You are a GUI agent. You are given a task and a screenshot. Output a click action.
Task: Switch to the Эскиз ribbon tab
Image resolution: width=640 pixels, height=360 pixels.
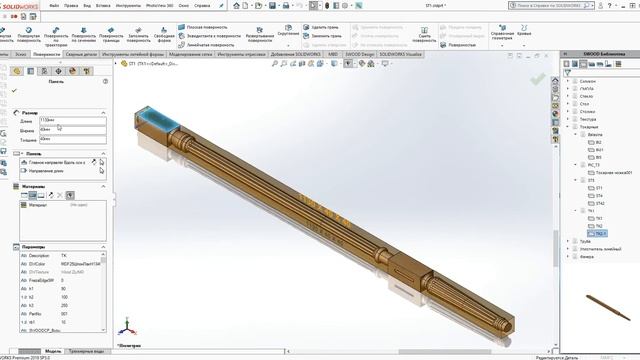(x=20, y=54)
